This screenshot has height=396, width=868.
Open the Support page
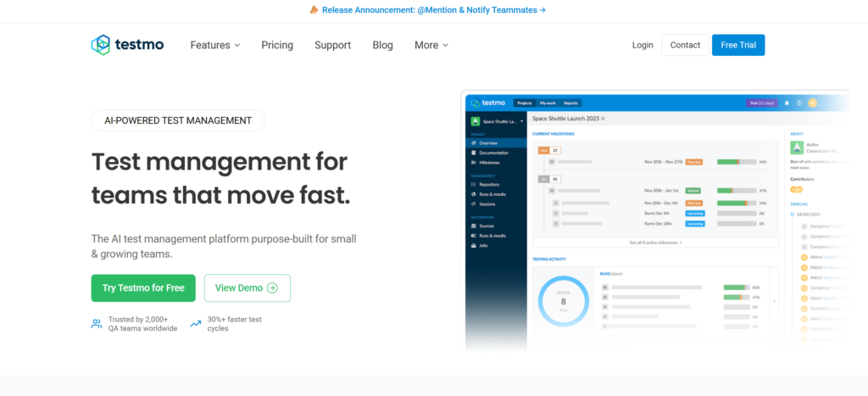point(332,46)
